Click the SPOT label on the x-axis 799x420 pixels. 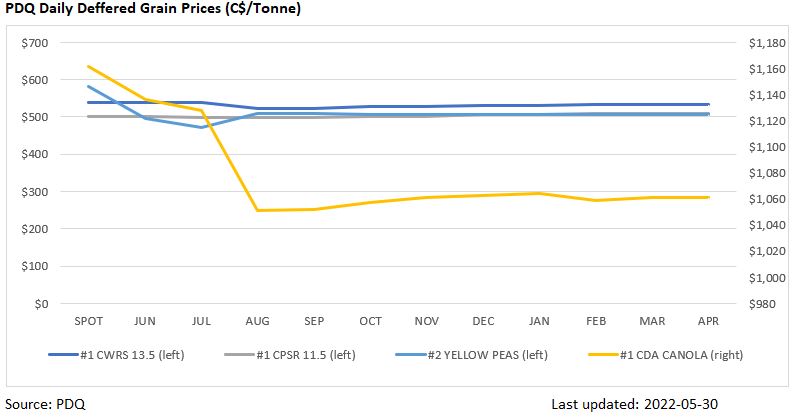[x=88, y=321]
